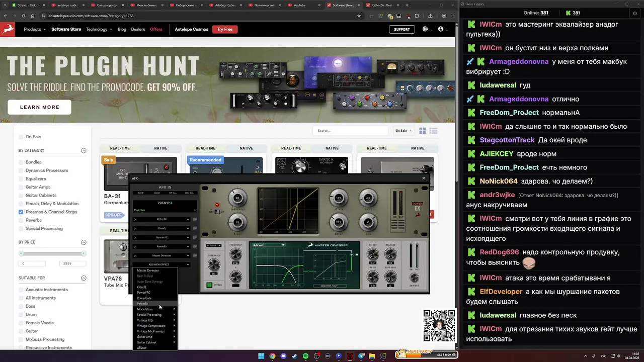Screen dimensions: 644x362
Task: Open browser downloads icon
Action: tap(431, 16)
